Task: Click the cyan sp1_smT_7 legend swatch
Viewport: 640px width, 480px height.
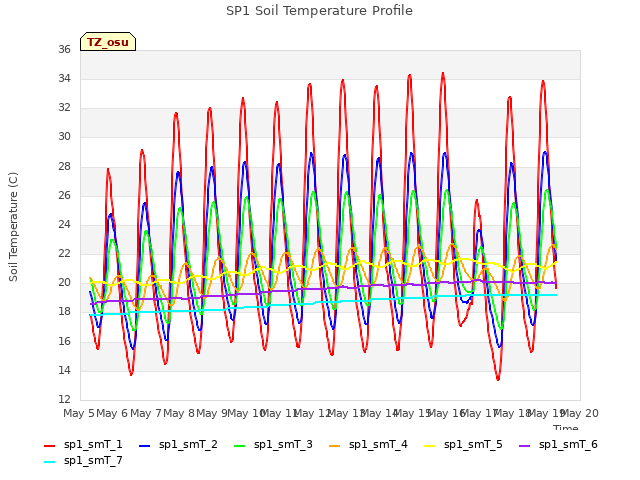Action: (49, 462)
